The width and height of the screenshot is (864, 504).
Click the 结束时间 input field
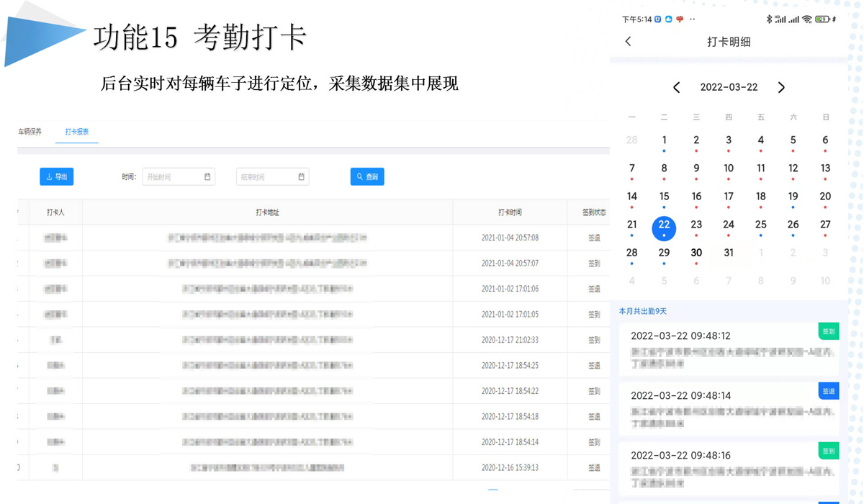(x=266, y=176)
